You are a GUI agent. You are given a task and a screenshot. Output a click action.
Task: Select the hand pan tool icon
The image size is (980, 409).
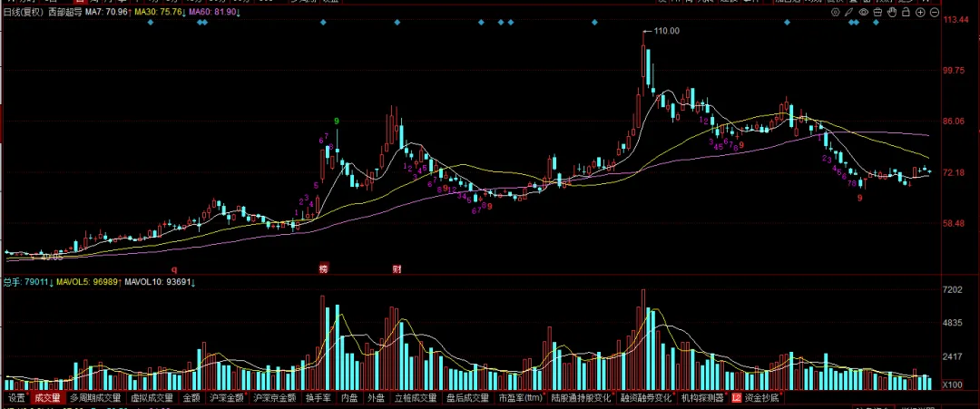pyautogui.click(x=893, y=12)
